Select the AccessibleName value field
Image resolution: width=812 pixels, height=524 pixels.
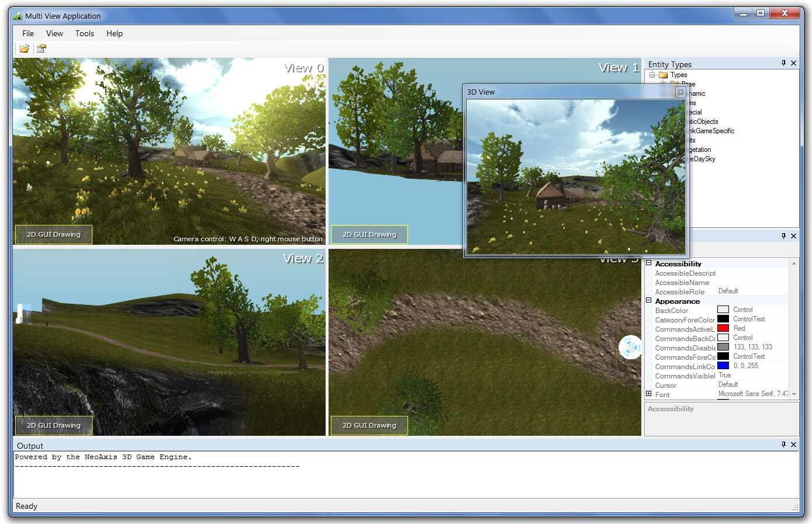(752, 282)
